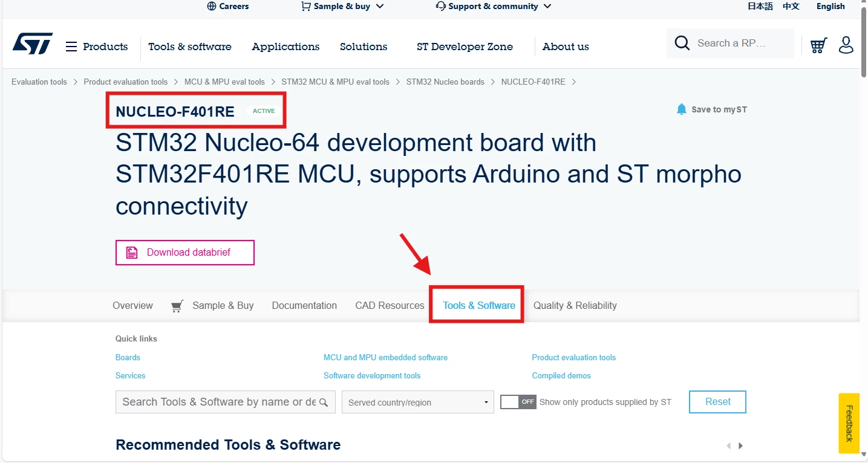The image size is (868, 463).
Task: Switch language to 日本語
Action: click(x=760, y=6)
